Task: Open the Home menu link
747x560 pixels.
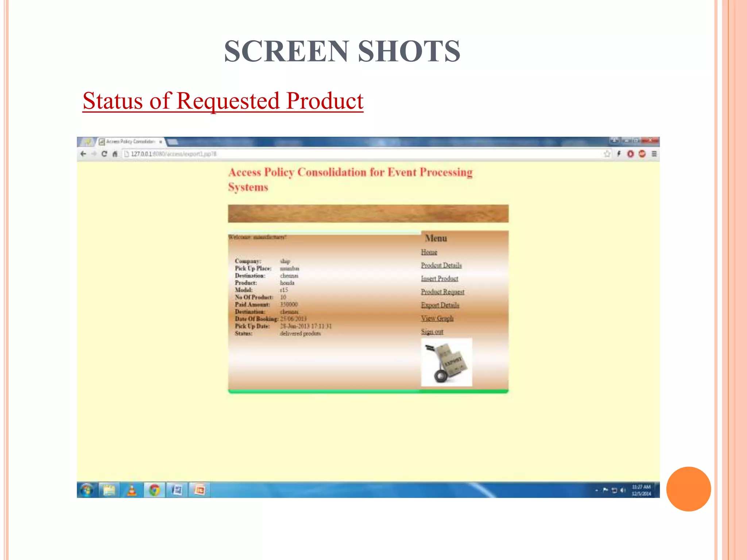Action: (429, 252)
